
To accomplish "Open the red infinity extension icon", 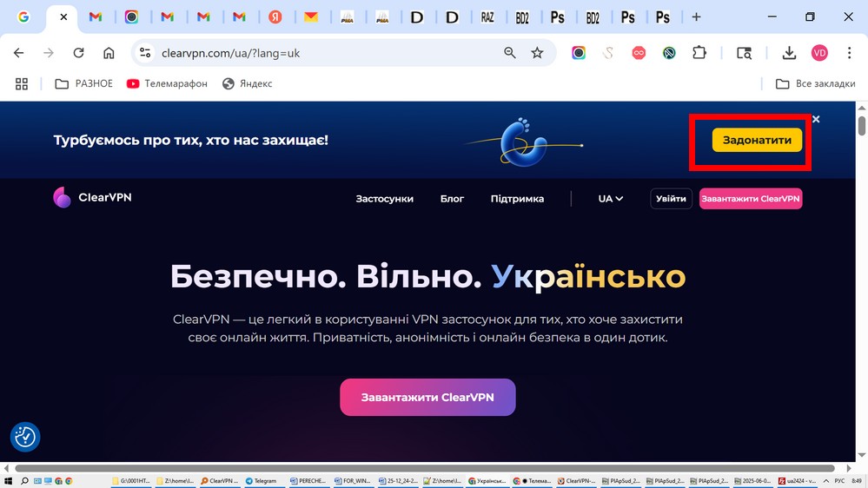I will coord(639,53).
